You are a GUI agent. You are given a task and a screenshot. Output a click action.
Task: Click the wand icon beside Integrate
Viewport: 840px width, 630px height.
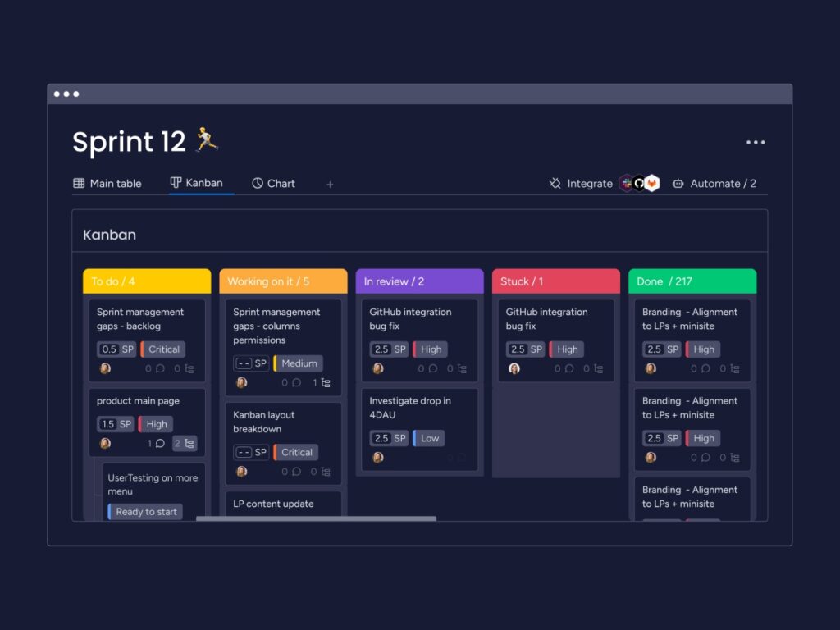click(x=555, y=183)
